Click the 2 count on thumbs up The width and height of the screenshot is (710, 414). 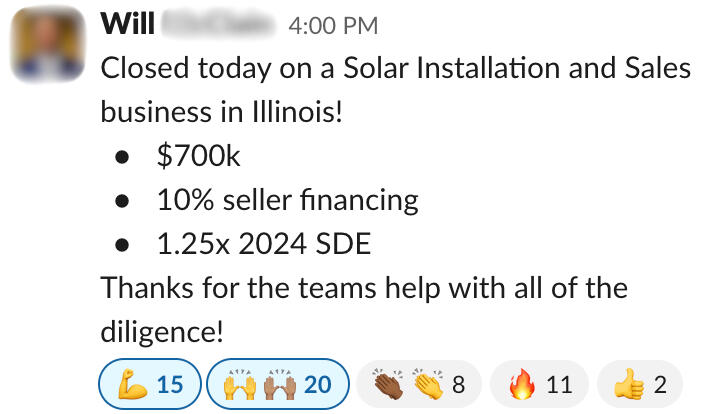click(x=660, y=384)
